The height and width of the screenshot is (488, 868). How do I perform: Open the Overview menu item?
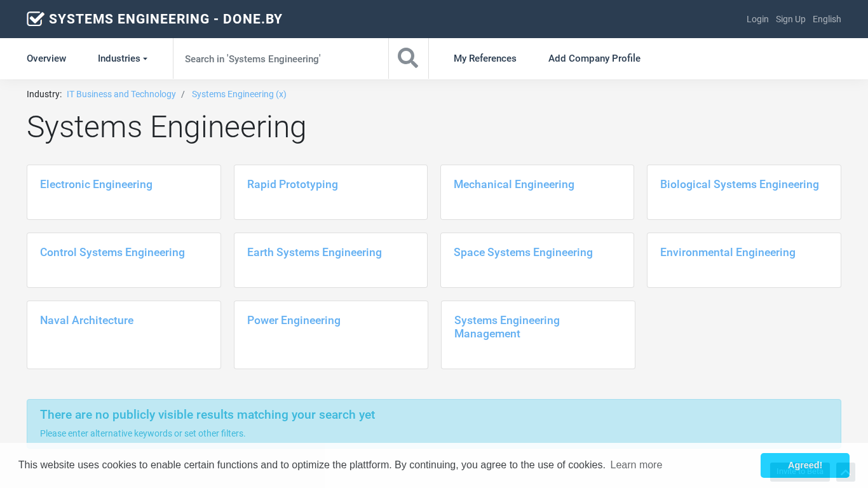coord(46,58)
